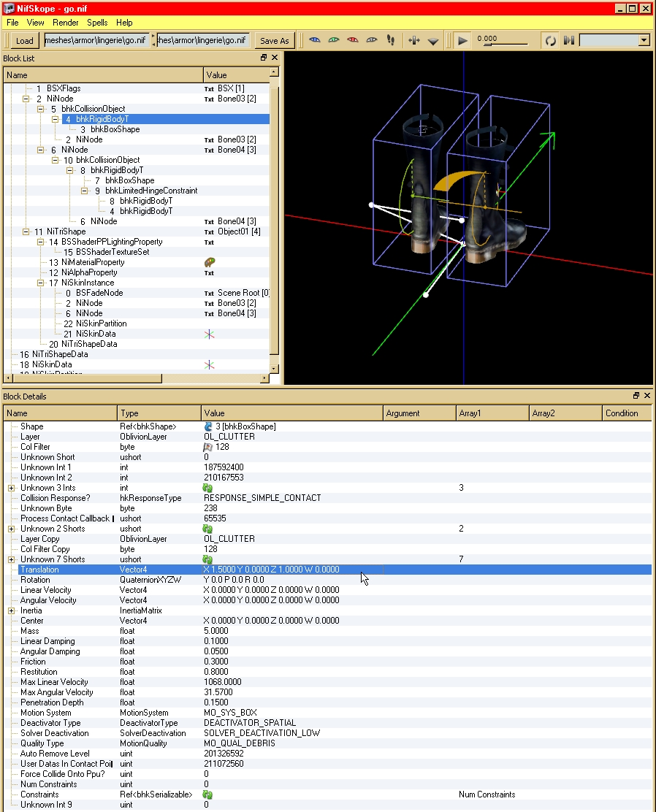This screenshot has width=656, height=812.
Task: Toggle Perspective down-triangle icon
Action: click(433, 40)
